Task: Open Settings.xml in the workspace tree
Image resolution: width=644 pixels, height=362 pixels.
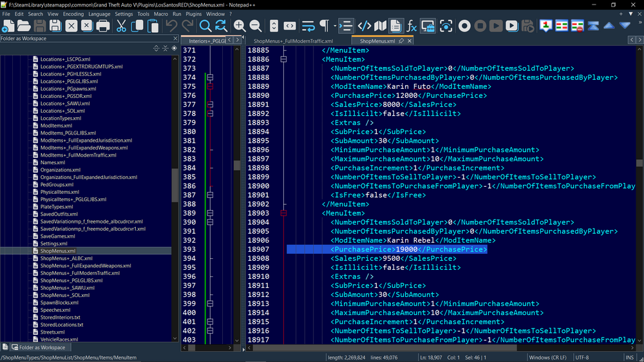Action: tap(53, 244)
